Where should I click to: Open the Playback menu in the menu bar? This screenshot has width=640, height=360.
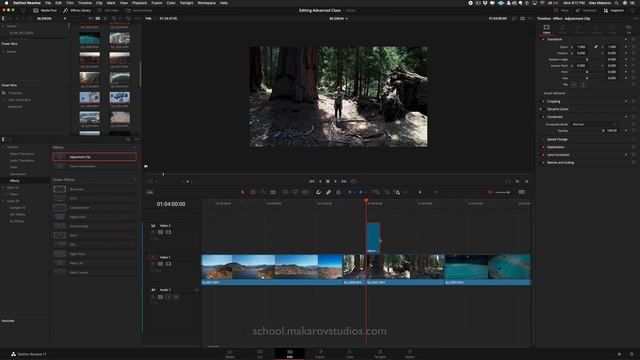pos(139,3)
